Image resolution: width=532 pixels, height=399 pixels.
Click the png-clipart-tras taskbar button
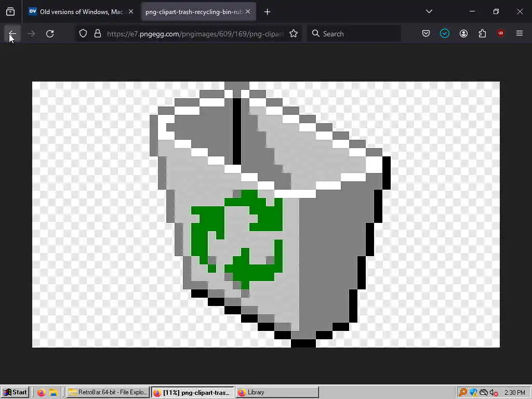point(192,392)
